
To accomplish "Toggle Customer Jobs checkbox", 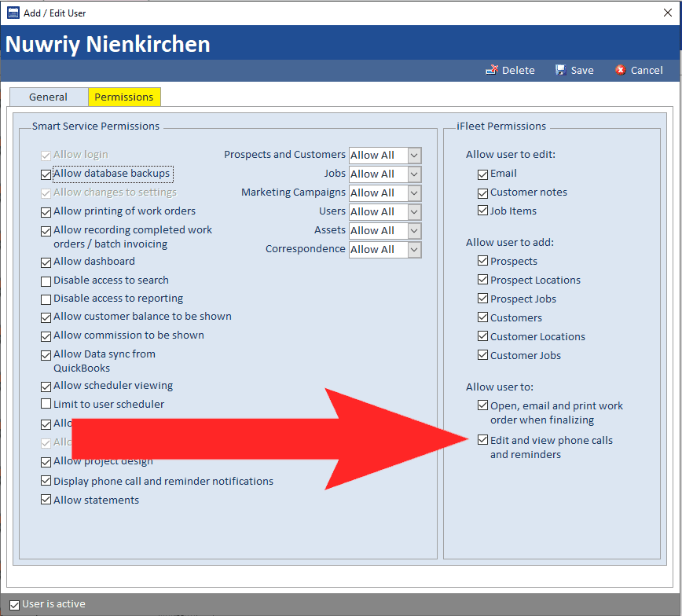I will tap(482, 354).
